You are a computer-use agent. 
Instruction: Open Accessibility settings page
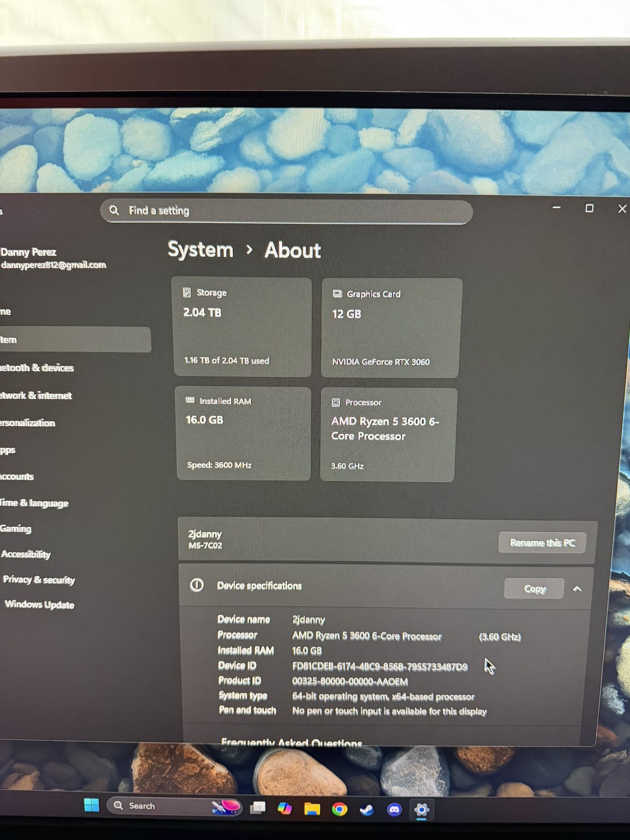(x=26, y=554)
